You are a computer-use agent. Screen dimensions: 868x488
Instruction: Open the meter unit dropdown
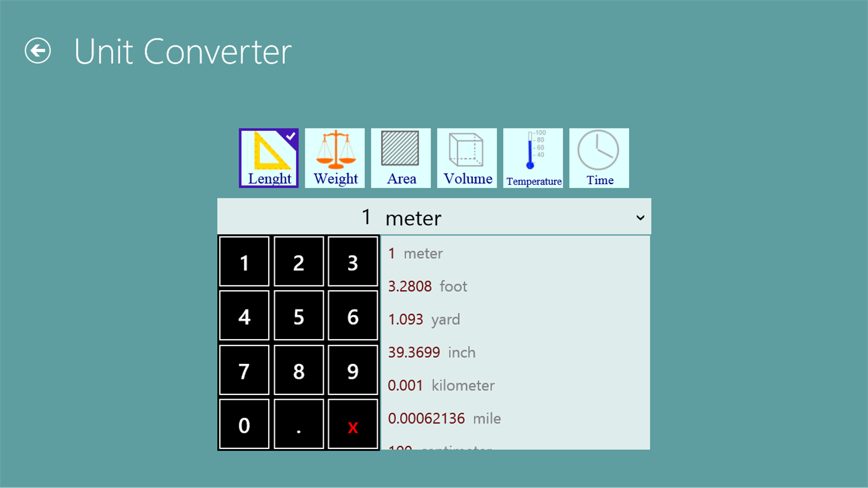[x=434, y=216]
